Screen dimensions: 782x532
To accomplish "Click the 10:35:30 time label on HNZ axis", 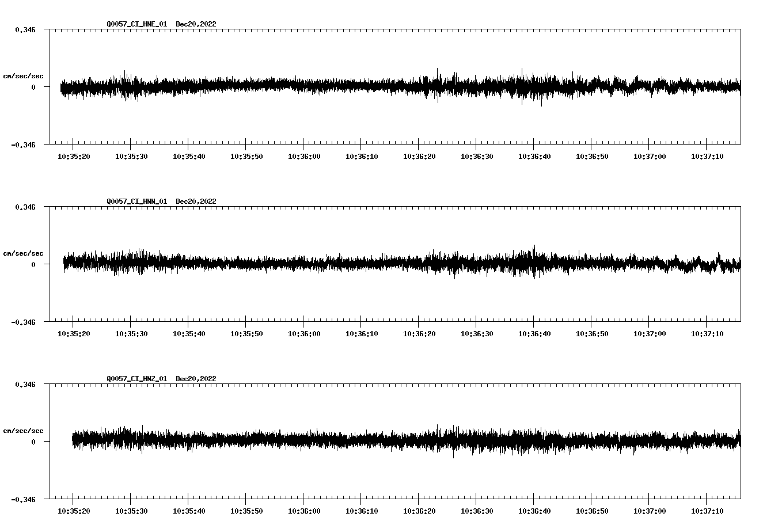I will click(x=131, y=511).
